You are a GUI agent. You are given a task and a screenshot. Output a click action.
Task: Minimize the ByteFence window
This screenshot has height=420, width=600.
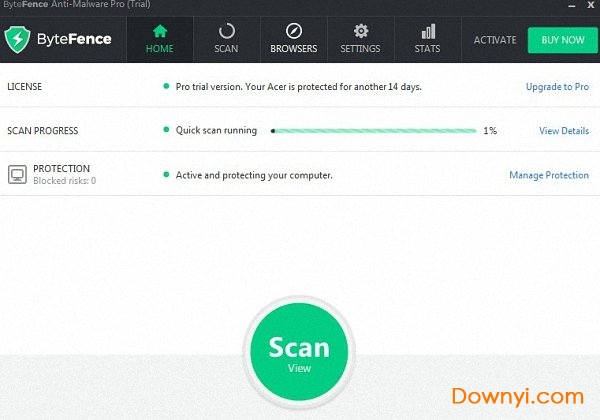572,6
